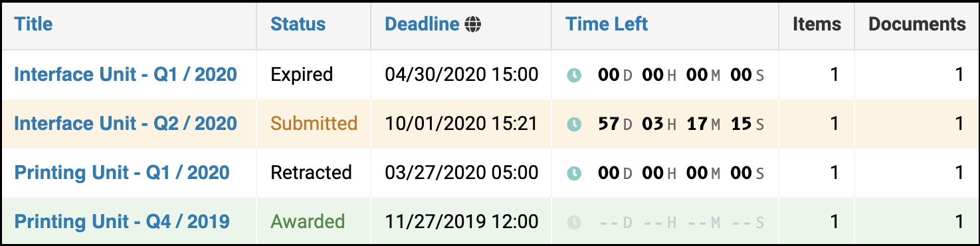The width and height of the screenshot is (980, 246).
Task: Open Printing Unit - Q4 / 2019
Action: click(x=122, y=221)
